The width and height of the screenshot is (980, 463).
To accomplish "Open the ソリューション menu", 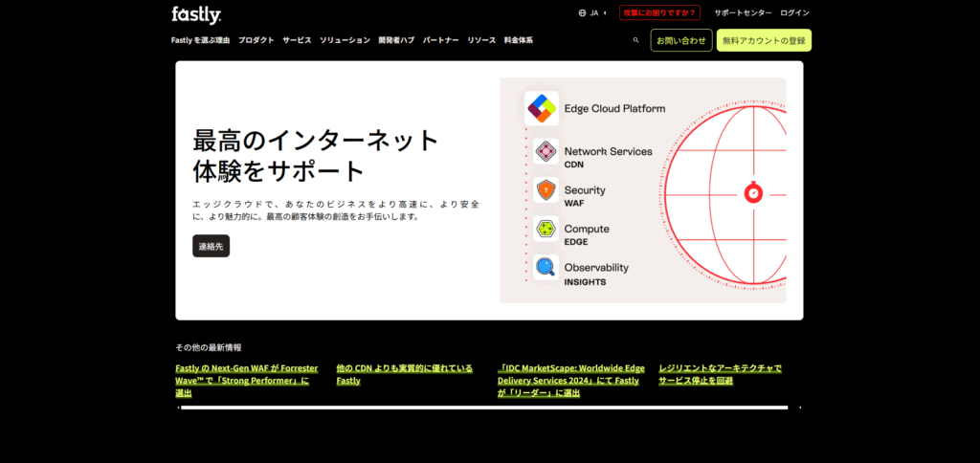I will (x=345, y=40).
